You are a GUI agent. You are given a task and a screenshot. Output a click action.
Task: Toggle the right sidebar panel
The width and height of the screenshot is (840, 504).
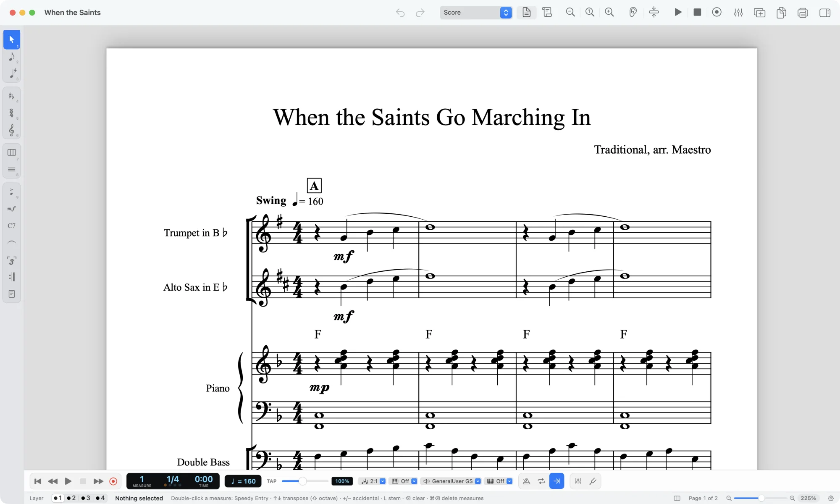pos(824,13)
